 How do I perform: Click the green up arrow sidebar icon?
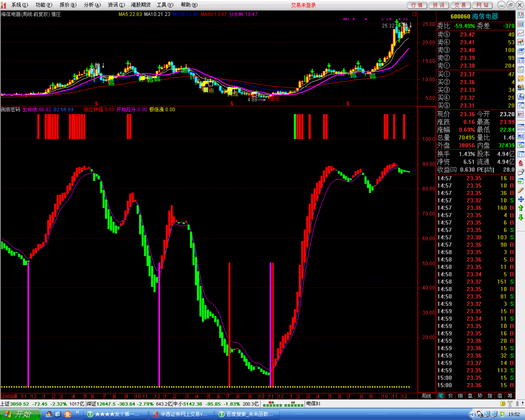(520, 208)
